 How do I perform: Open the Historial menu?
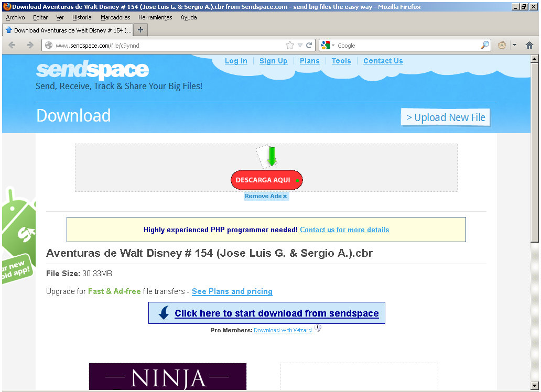82,17
